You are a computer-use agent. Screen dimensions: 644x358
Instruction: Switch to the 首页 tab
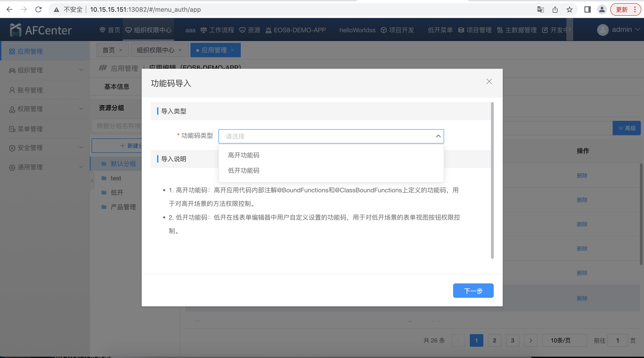point(109,50)
